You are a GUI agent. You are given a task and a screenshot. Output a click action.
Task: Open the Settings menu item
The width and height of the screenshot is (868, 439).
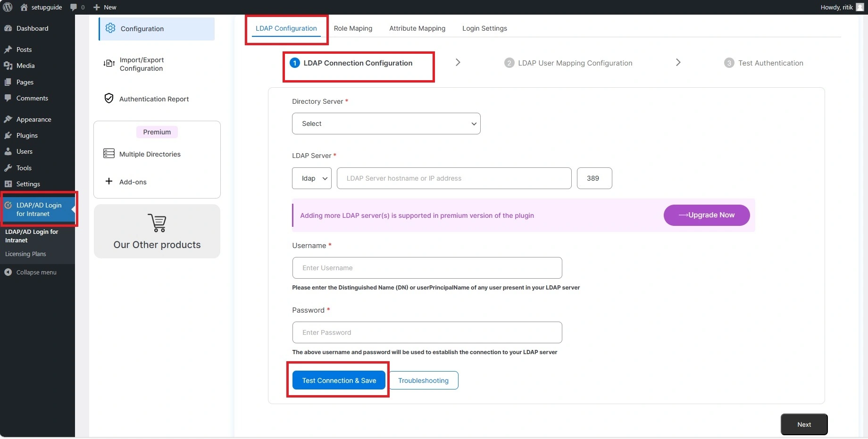coord(37,184)
